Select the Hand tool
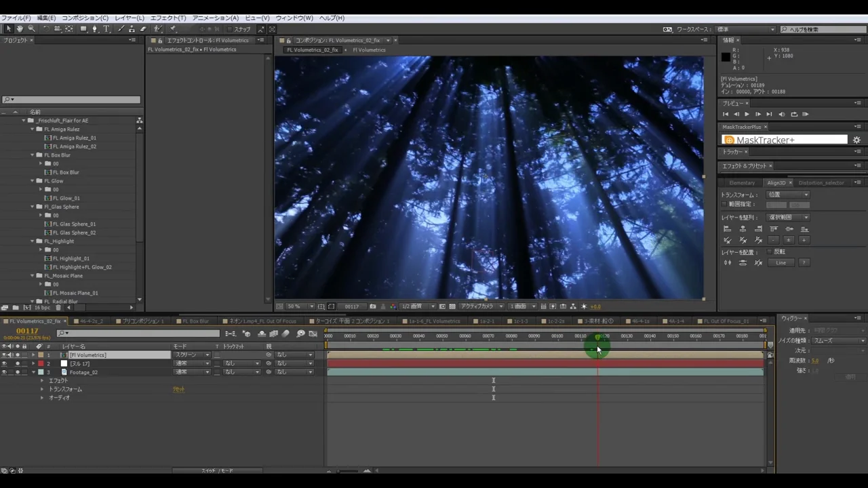 tap(20, 29)
